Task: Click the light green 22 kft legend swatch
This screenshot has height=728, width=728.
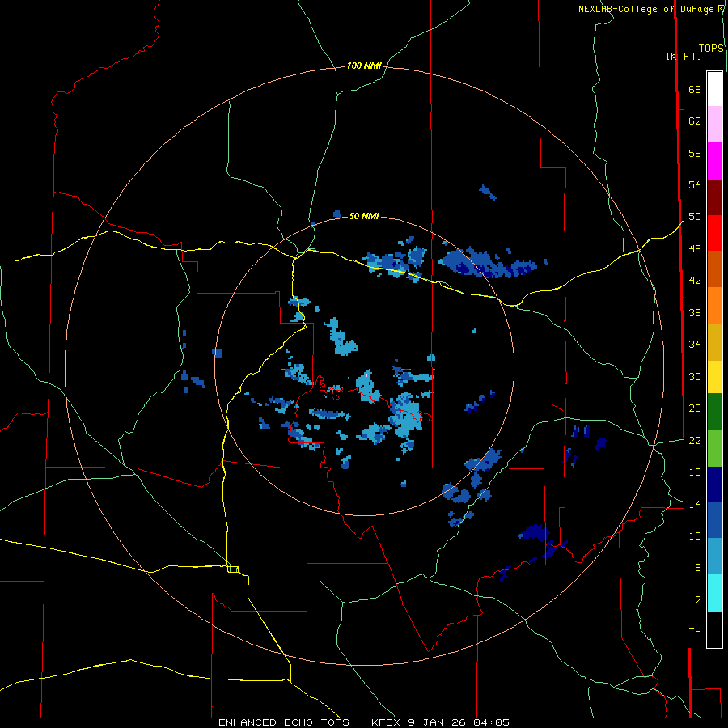Action: pos(714,448)
